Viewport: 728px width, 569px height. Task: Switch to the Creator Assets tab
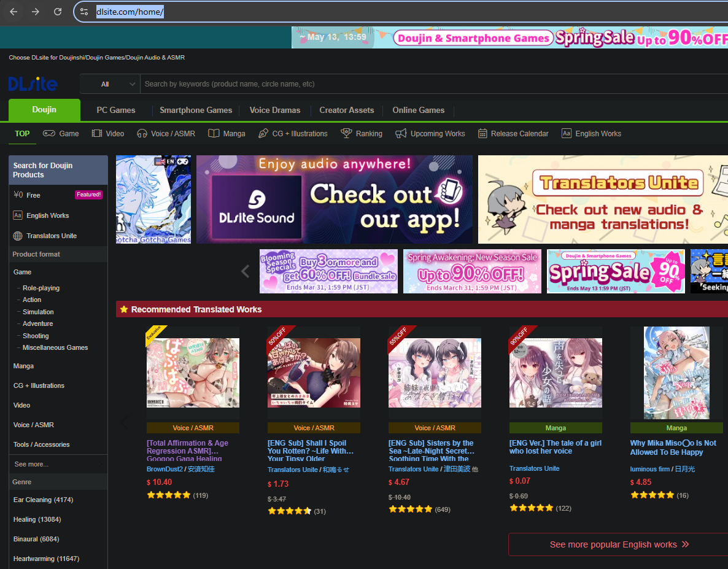(347, 110)
